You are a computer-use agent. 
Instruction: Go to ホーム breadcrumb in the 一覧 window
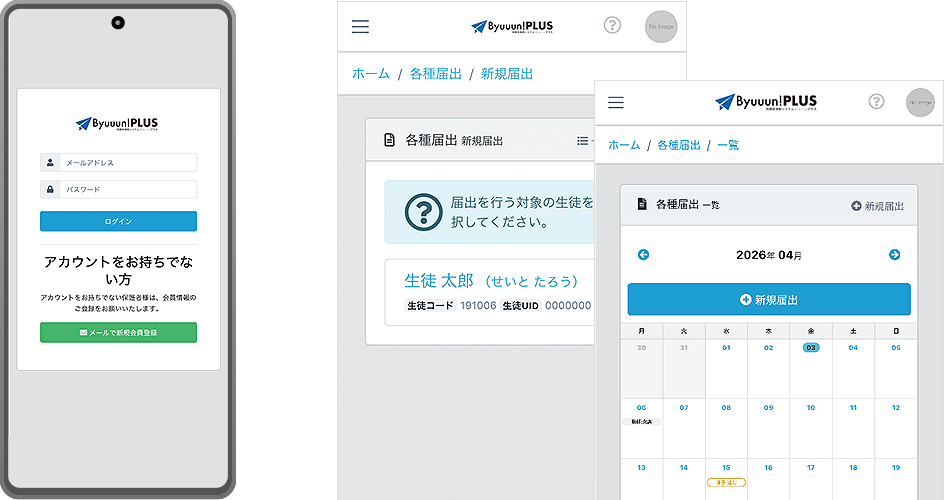[x=624, y=145]
